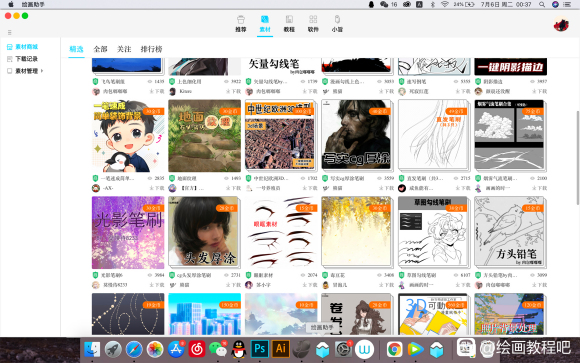Open WeChat status icon in menu bar

384,4
